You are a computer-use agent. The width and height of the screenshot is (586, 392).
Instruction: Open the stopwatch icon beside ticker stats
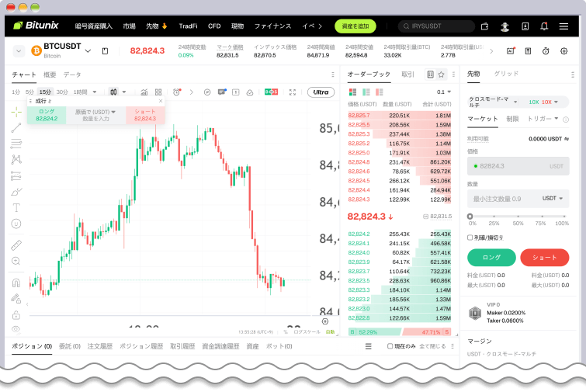(x=546, y=51)
